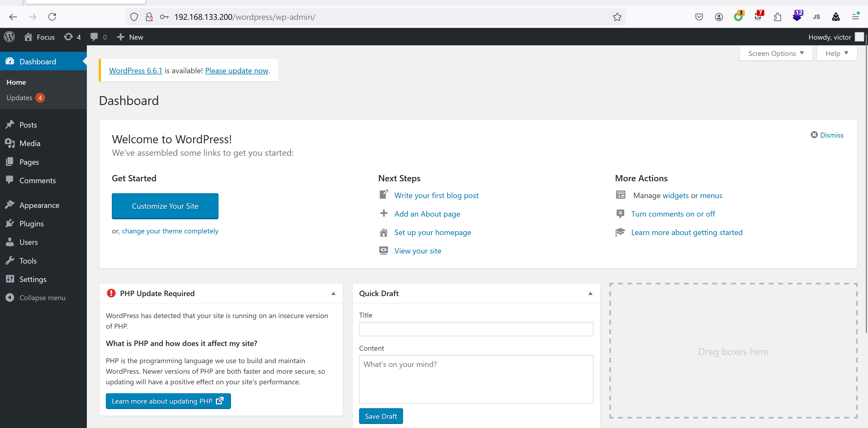Open the 4 pending updates icon
Screen dimensions: 868x428
tap(72, 37)
